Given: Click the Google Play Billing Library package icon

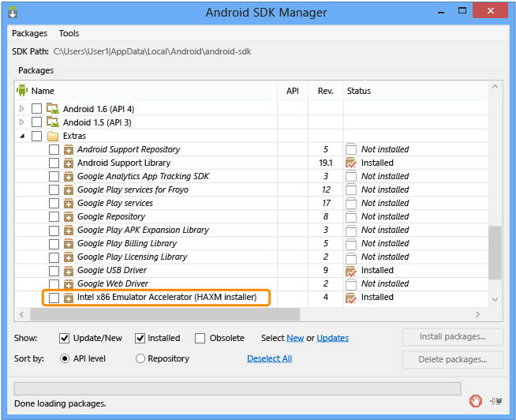Looking at the screenshot, I should pyautogui.click(x=69, y=244).
